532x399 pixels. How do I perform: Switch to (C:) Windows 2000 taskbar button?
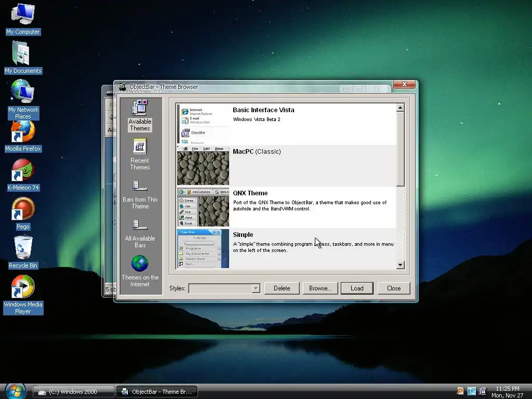73,392
